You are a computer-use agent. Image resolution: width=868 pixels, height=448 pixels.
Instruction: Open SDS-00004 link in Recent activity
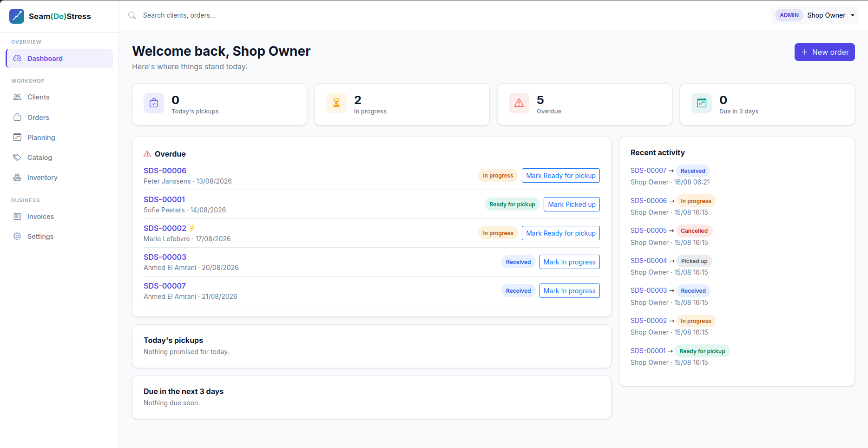coord(649,261)
